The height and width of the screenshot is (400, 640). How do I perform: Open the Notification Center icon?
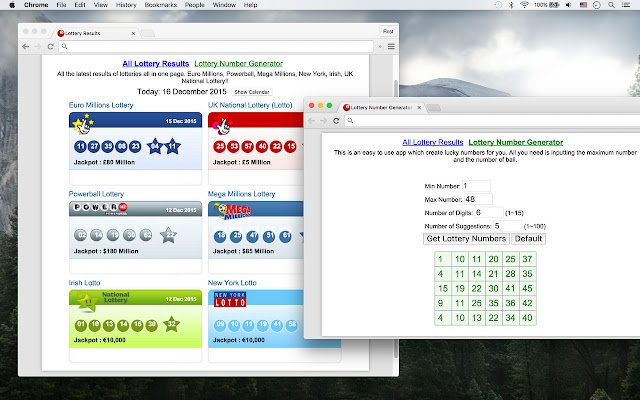(626, 5)
